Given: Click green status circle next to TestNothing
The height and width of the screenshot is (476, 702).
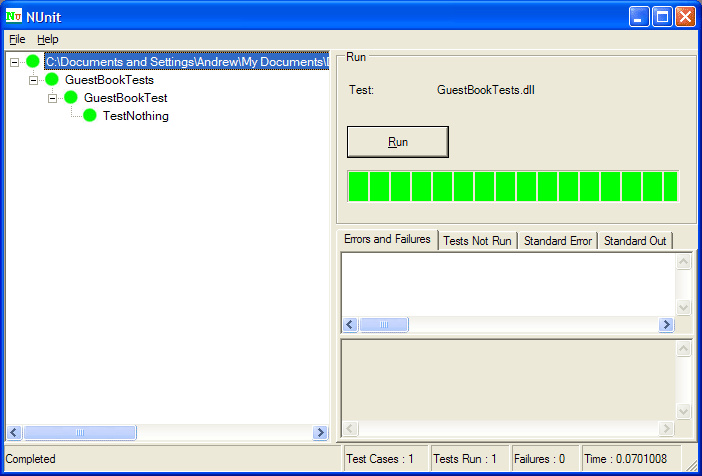Looking at the screenshot, I should click(x=90, y=115).
